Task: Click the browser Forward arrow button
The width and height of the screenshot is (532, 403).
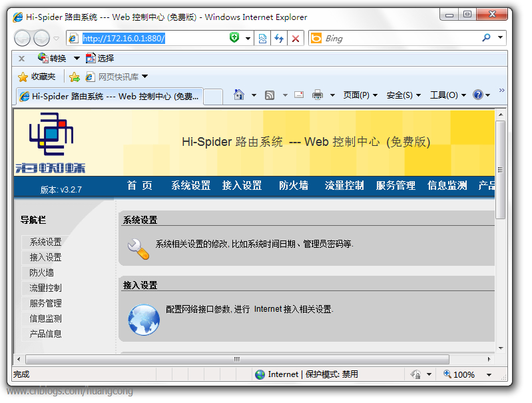Action: pos(41,38)
